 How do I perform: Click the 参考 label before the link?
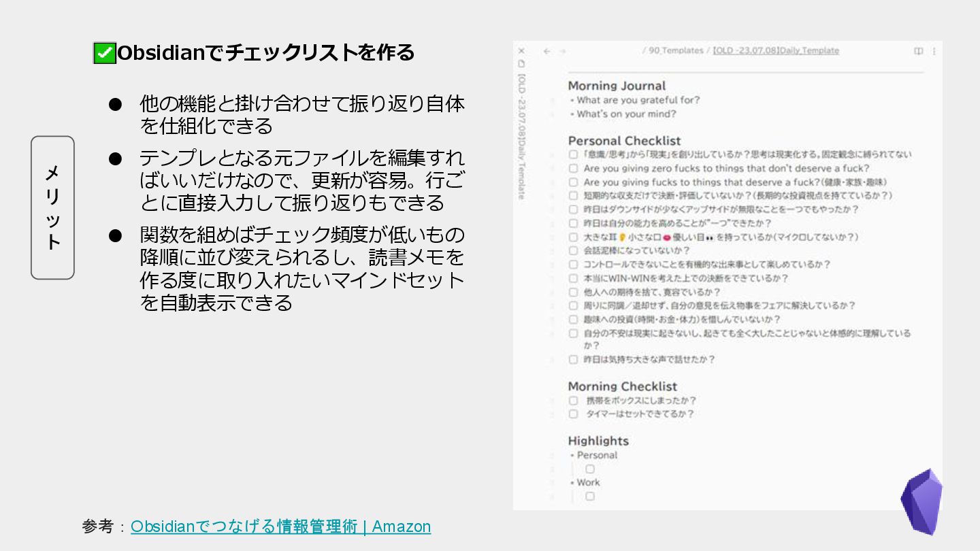(98, 527)
